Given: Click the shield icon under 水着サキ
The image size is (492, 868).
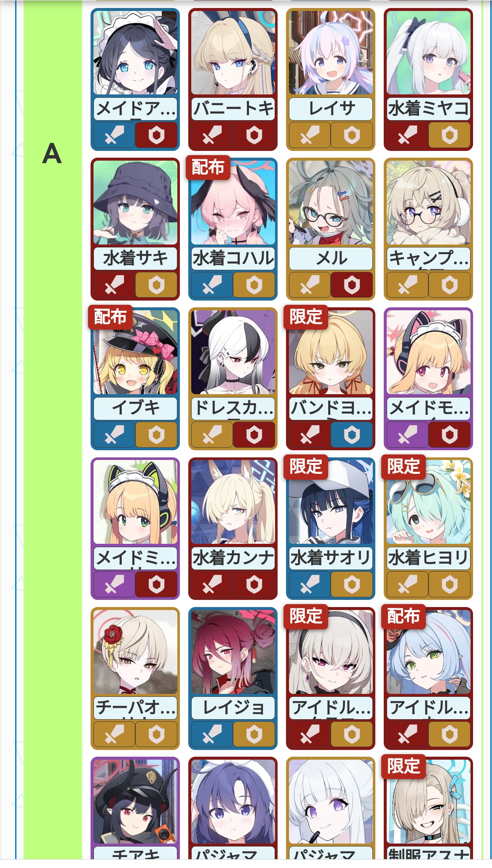Looking at the screenshot, I should click(x=156, y=285).
